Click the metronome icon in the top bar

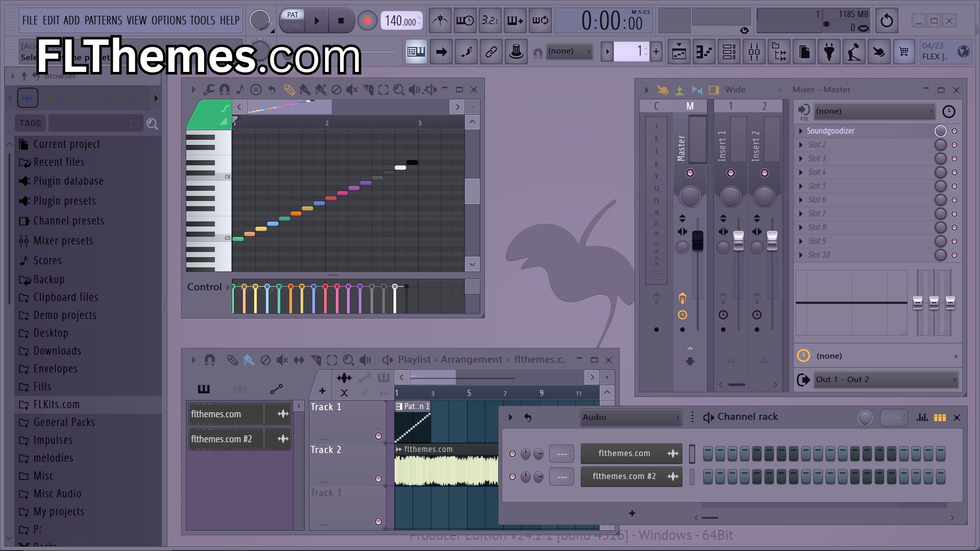(440, 20)
